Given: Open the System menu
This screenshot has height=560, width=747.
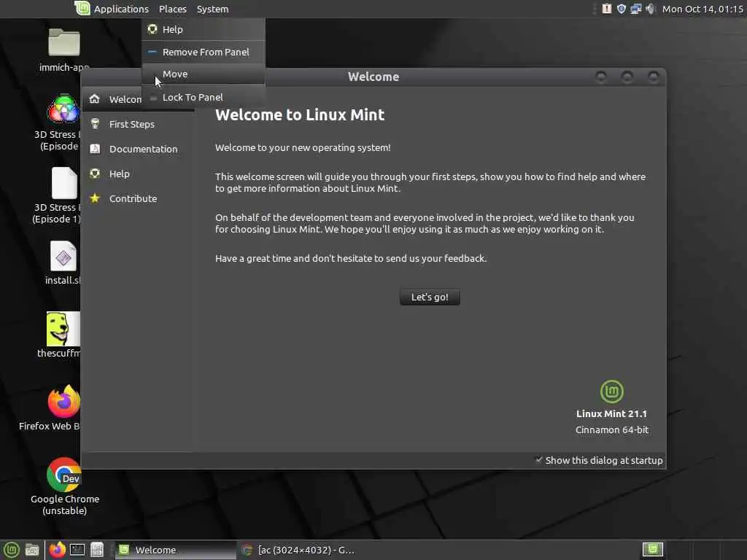Looking at the screenshot, I should pyautogui.click(x=212, y=9).
